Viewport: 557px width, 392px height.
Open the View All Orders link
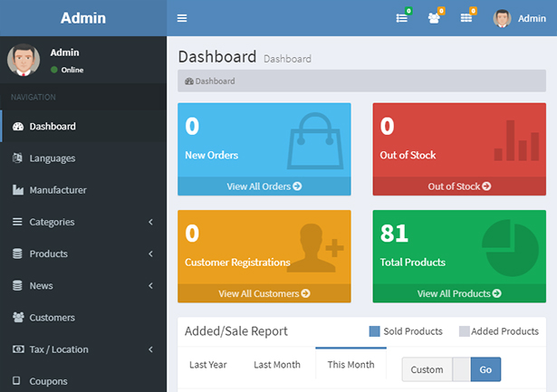pyautogui.click(x=264, y=186)
